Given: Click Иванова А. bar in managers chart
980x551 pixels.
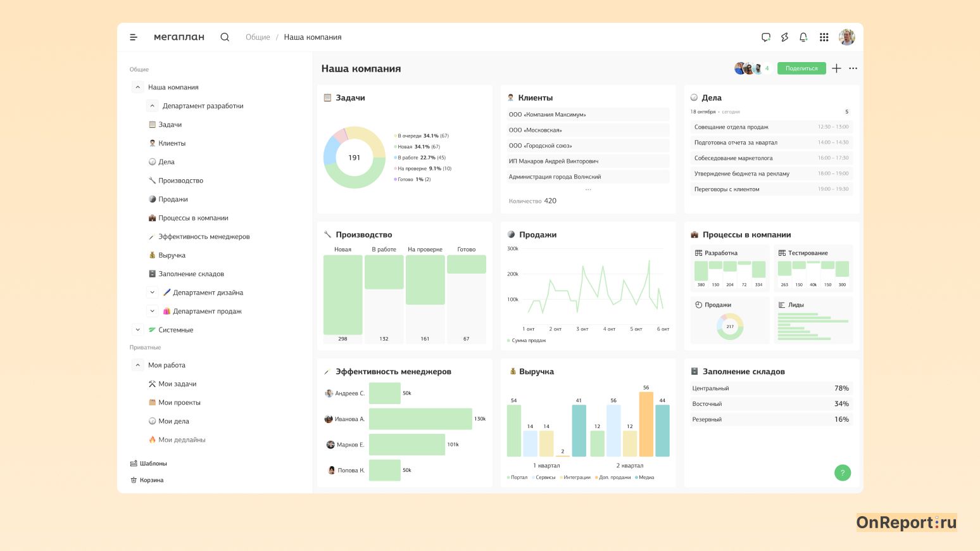Looking at the screenshot, I should 420,419.
